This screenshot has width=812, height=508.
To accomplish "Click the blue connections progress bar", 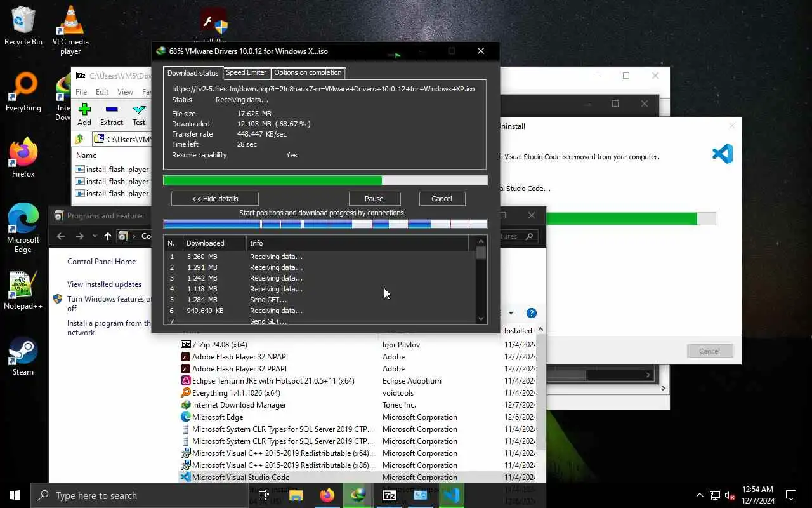I will [x=325, y=224].
